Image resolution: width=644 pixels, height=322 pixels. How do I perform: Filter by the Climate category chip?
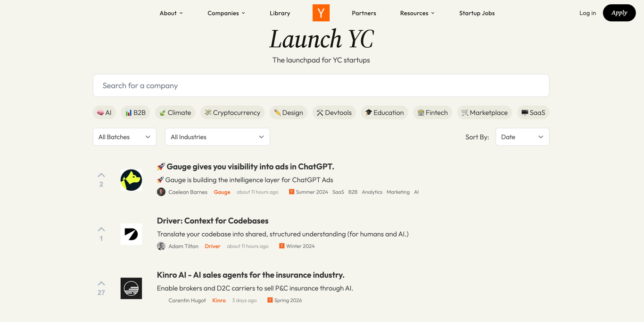(175, 112)
